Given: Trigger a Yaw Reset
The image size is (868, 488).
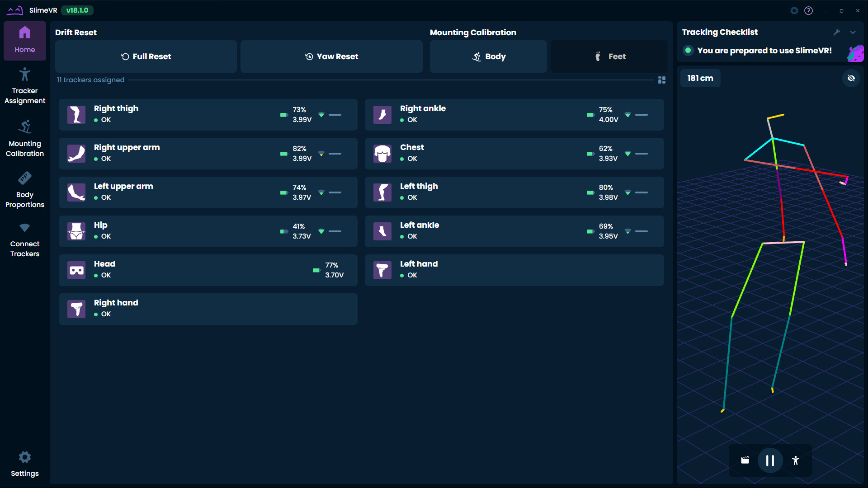Looking at the screenshot, I should pos(331,56).
